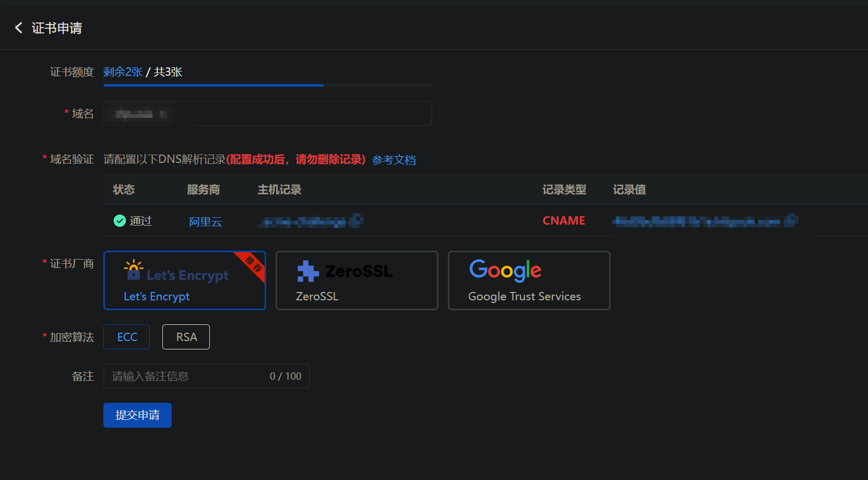Click the green check icon beside 通过
The width and height of the screenshot is (868, 480).
(120, 221)
